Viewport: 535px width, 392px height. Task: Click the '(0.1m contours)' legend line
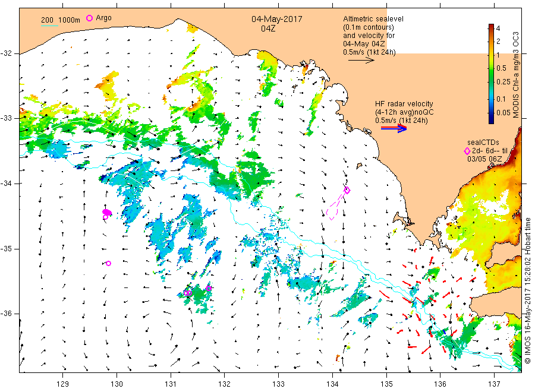(369, 27)
